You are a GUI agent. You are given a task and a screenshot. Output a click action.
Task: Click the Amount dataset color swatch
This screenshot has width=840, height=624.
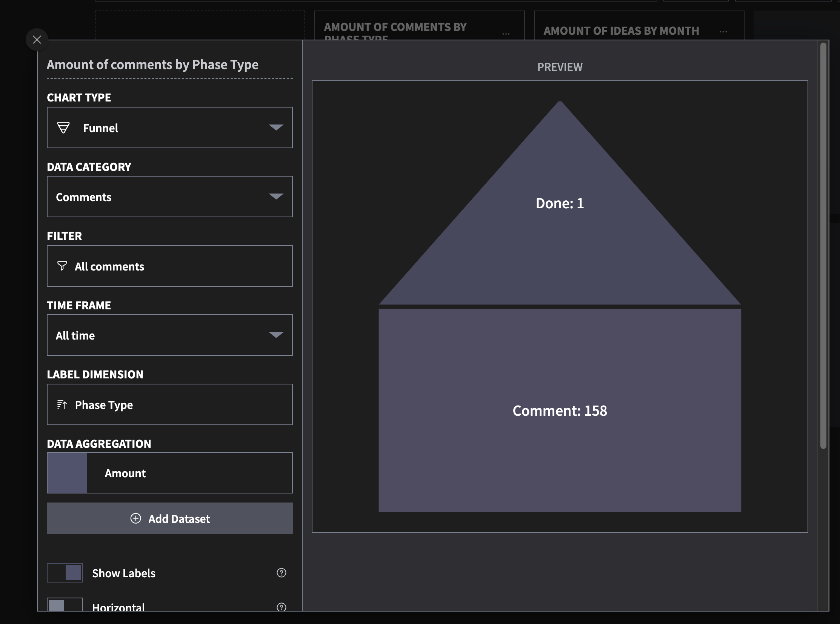coord(67,473)
